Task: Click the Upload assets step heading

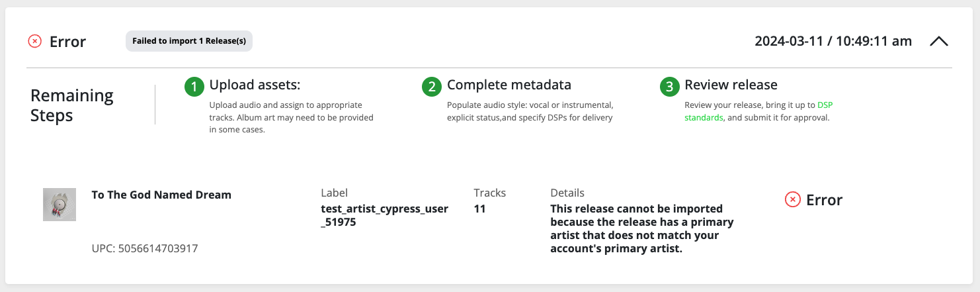Action: tap(255, 85)
